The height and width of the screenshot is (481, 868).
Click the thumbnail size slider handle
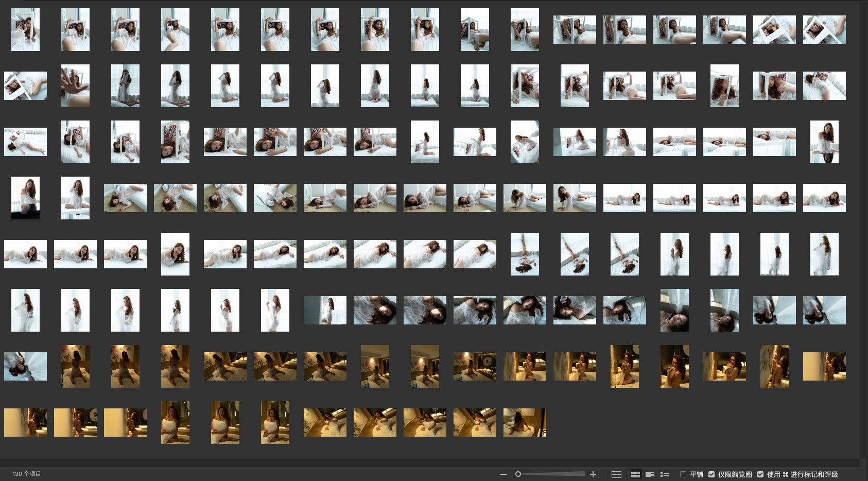pyautogui.click(x=518, y=474)
